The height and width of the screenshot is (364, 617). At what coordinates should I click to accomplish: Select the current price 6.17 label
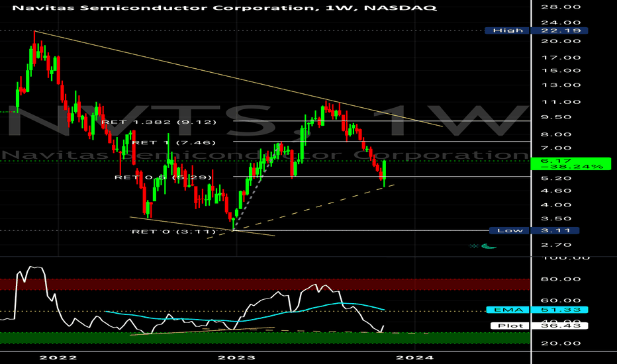tap(571, 163)
